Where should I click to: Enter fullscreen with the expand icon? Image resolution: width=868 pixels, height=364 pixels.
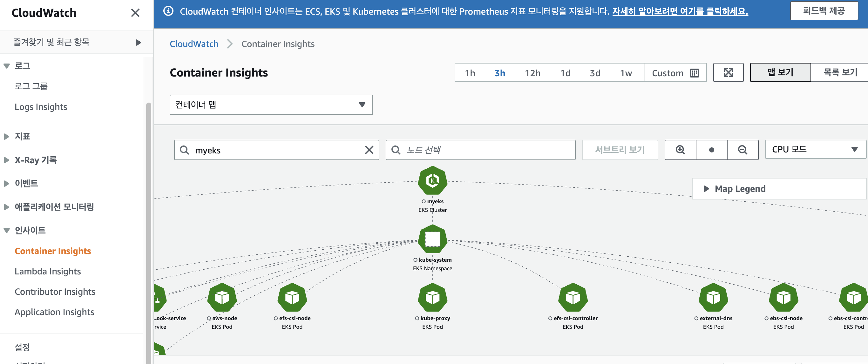tap(728, 73)
